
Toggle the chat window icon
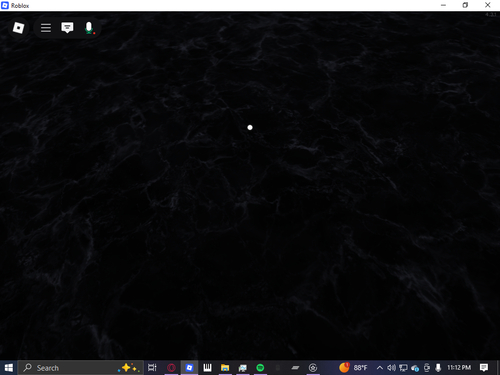point(67,28)
